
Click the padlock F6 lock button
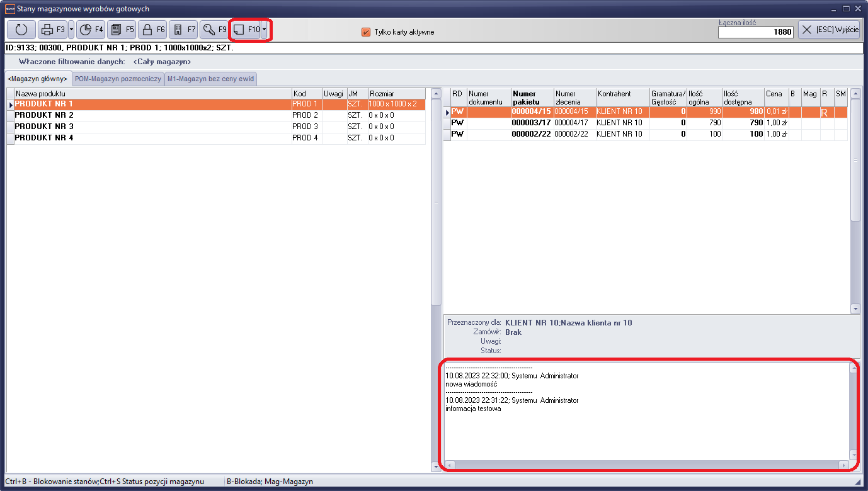(x=152, y=30)
